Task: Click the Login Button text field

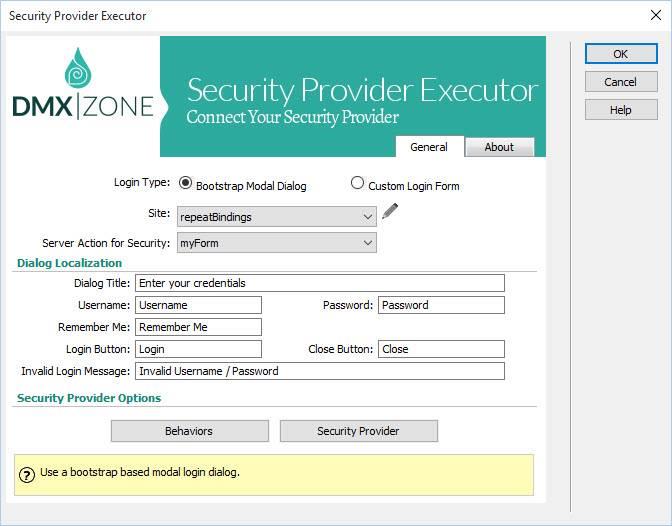Action: click(x=198, y=349)
